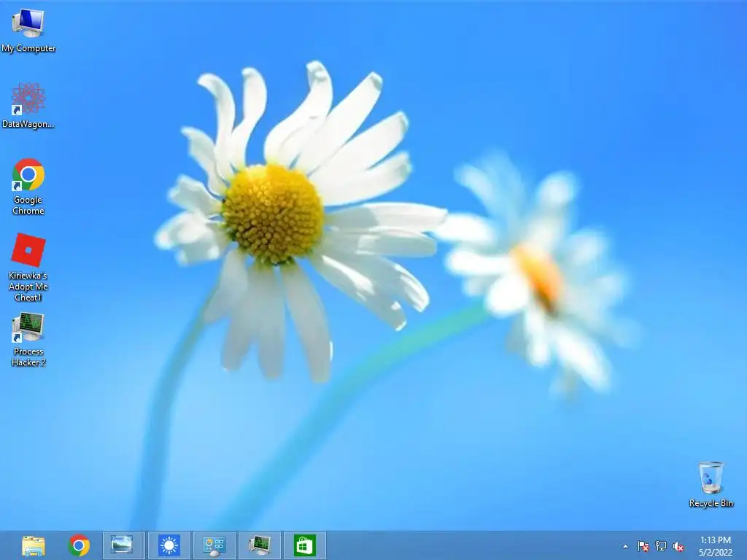The image size is (747, 560).
Task: Select the Process Hacker 2 desktop shortcut
Action: click(x=28, y=340)
